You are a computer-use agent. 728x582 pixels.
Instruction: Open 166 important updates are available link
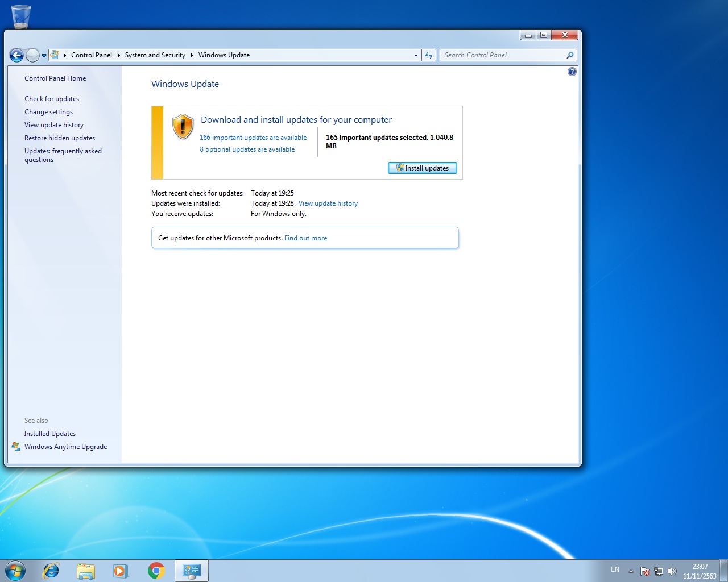[x=253, y=138]
